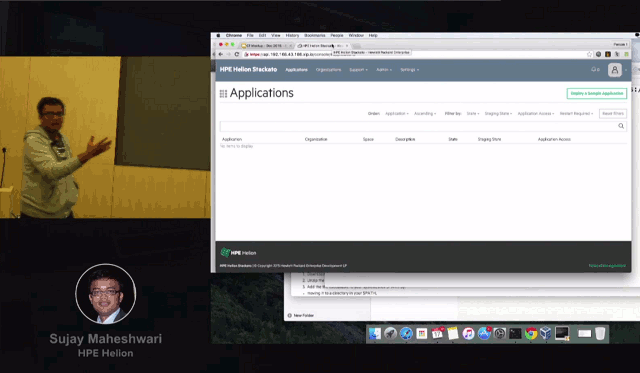Image resolution: width=640 pixels, height=373 pixels.
Task: Click the Applications grid icon beside the heading
Action: point(223,94)
